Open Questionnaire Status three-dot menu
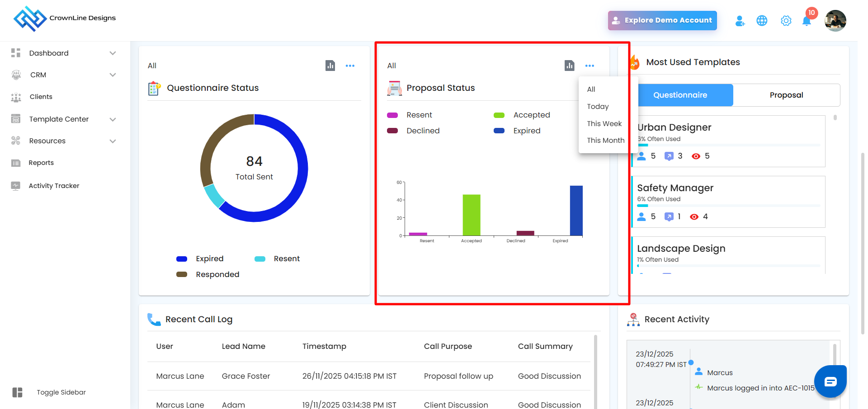The height and width of the screenshot is (409, 868). click(350, 66)
